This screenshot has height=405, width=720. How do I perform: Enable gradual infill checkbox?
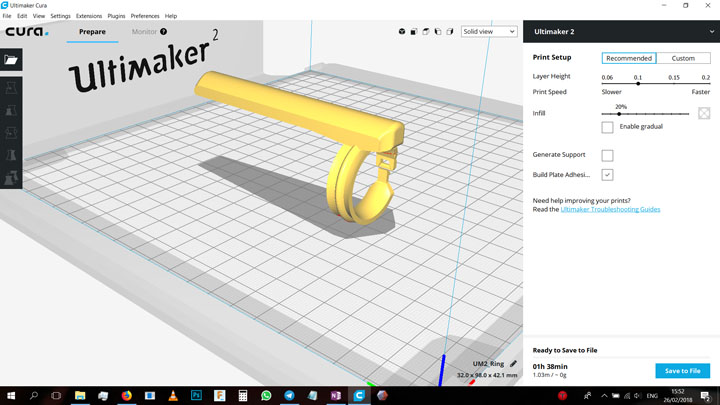[x=607, y=127]
